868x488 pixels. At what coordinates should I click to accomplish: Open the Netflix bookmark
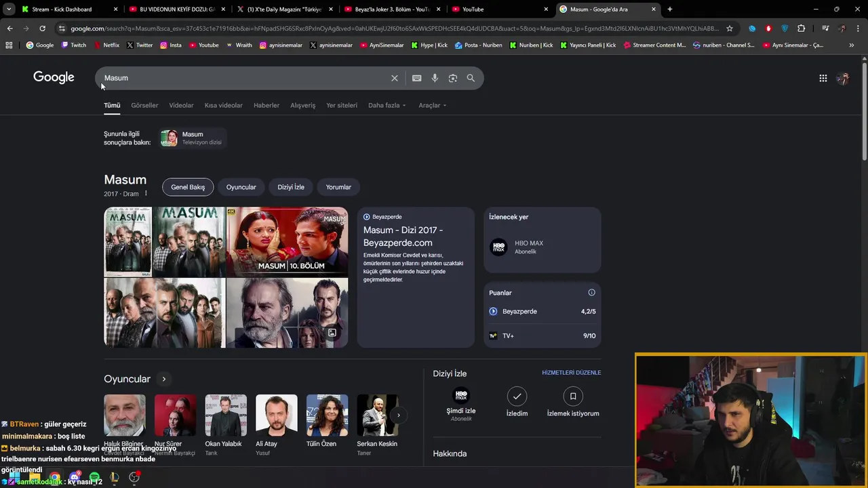pos(106,45)
